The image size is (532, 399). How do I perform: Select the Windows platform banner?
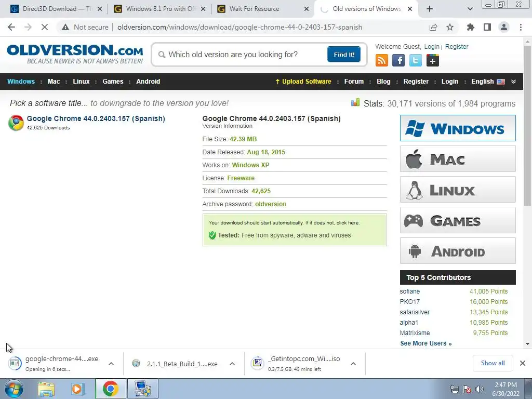[458, 128]
